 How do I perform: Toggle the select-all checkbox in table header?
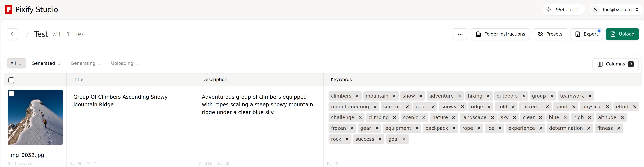click(x=12, y=80)
